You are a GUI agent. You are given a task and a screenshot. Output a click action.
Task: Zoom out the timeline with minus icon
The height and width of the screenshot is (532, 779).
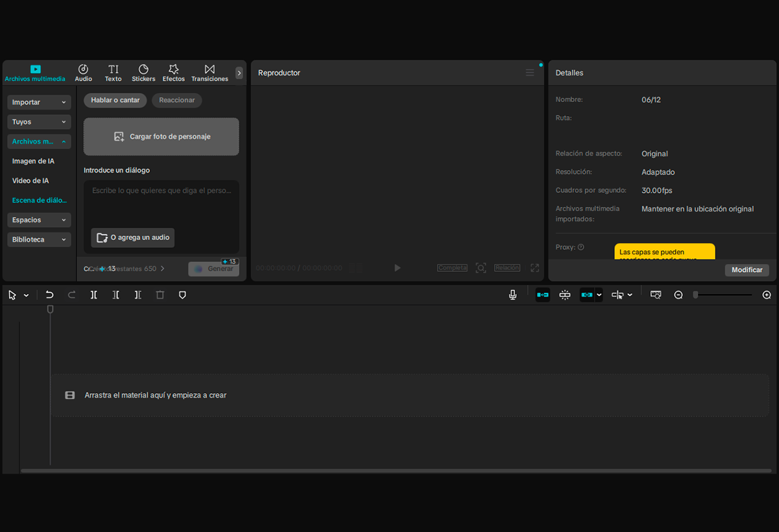tap(678, 295)
